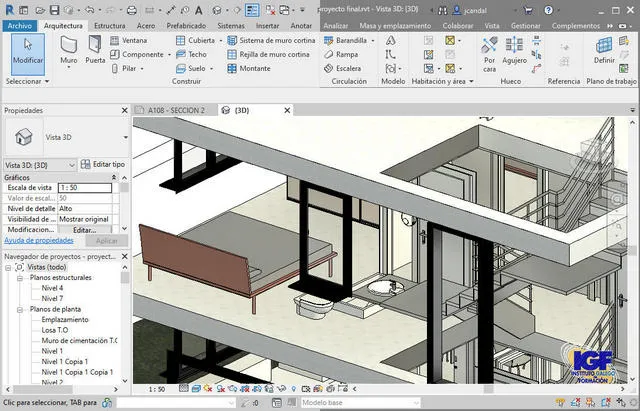The image size is (640, 411).
Task: Click the measure between points icon
Action: coord(171,10)
